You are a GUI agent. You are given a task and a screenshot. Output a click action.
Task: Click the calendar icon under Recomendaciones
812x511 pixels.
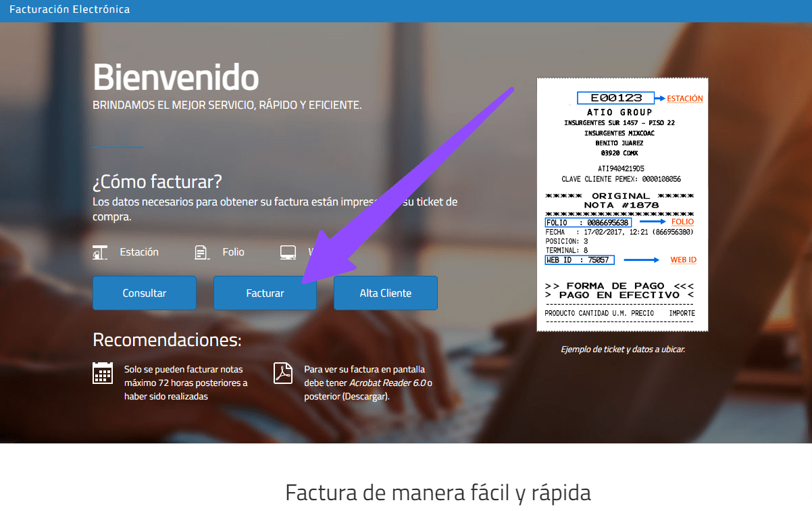coord(103,373)
